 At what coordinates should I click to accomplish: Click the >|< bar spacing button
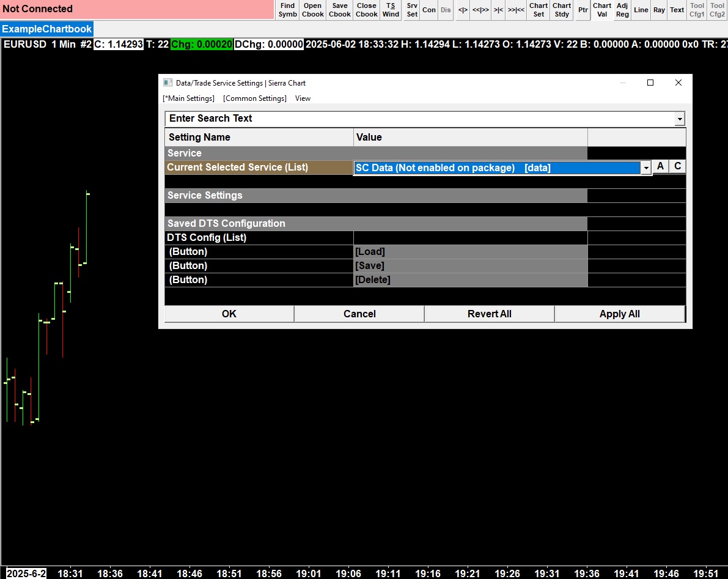(498, 10)
